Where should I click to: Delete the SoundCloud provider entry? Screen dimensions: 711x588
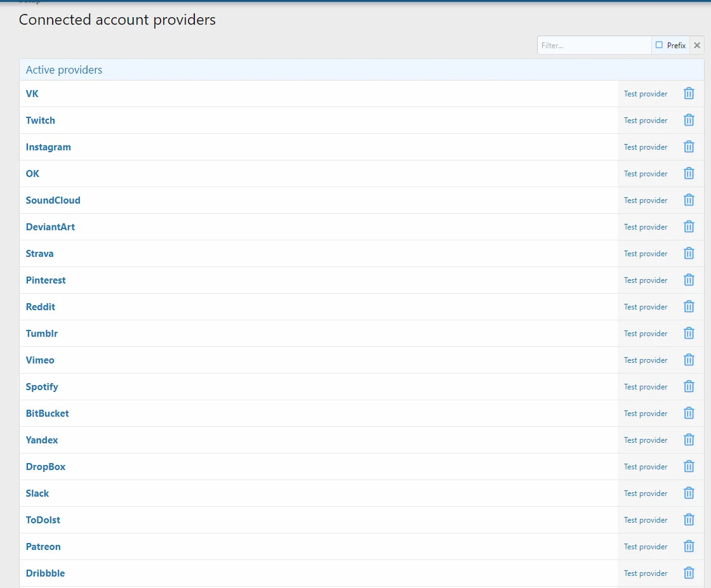click(x=689, y=200)
